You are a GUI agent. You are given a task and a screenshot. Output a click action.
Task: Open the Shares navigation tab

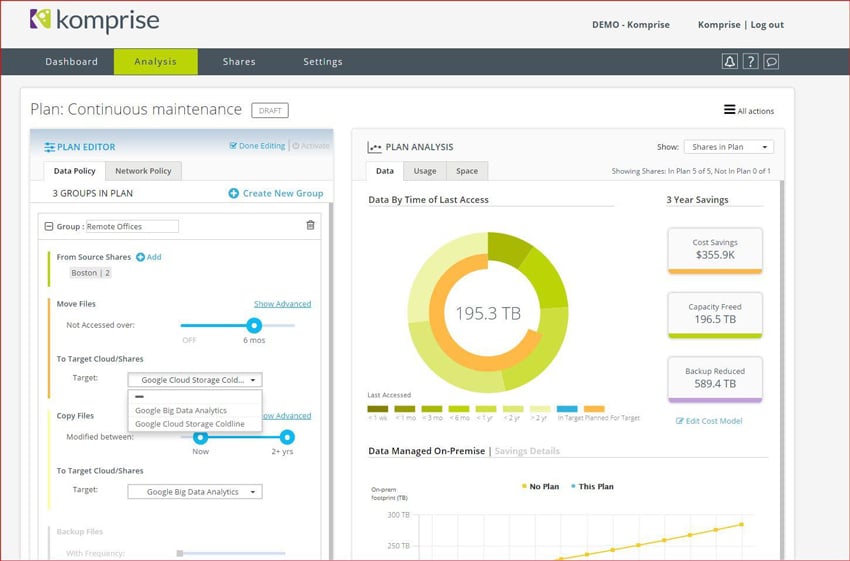pyautogui.click(x=239, y=62)
